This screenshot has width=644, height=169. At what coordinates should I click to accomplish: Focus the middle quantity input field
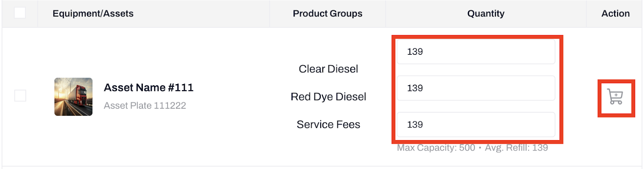476,88
